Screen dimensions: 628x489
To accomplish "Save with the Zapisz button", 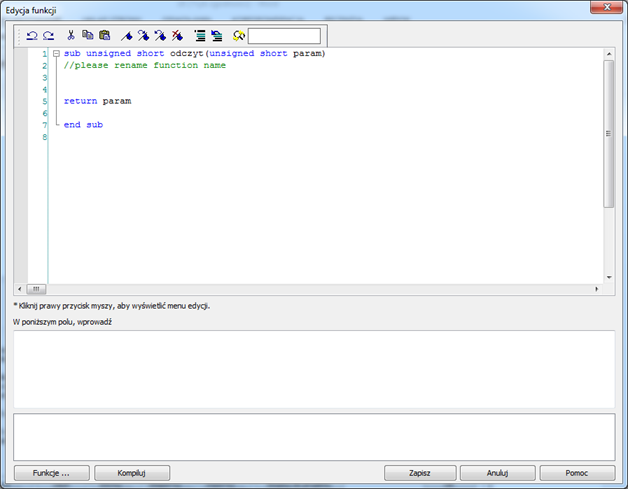I will (x=420, y=473).
